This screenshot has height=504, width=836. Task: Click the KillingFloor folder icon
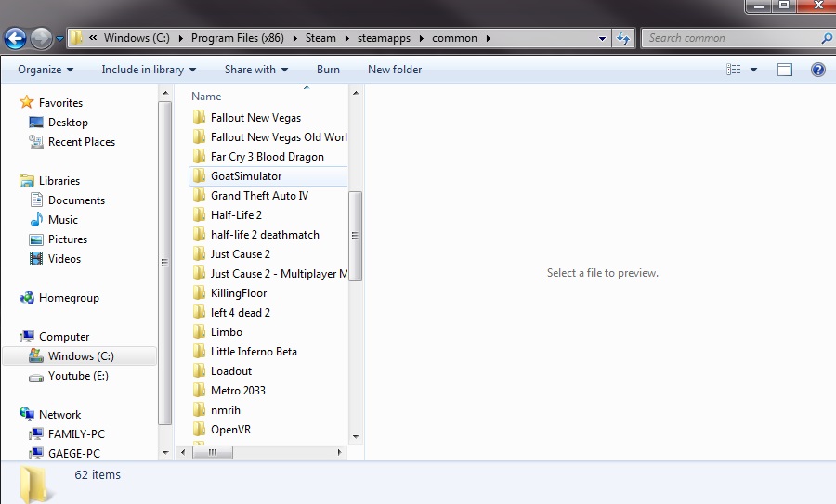tap(200, 293)
